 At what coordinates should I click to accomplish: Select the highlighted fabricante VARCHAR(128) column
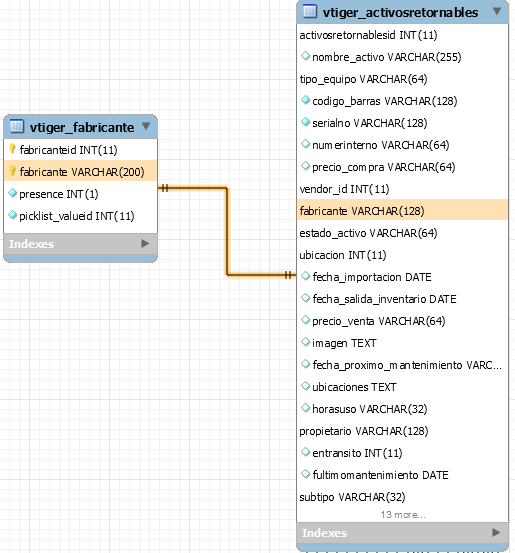[x=402, y=211]
